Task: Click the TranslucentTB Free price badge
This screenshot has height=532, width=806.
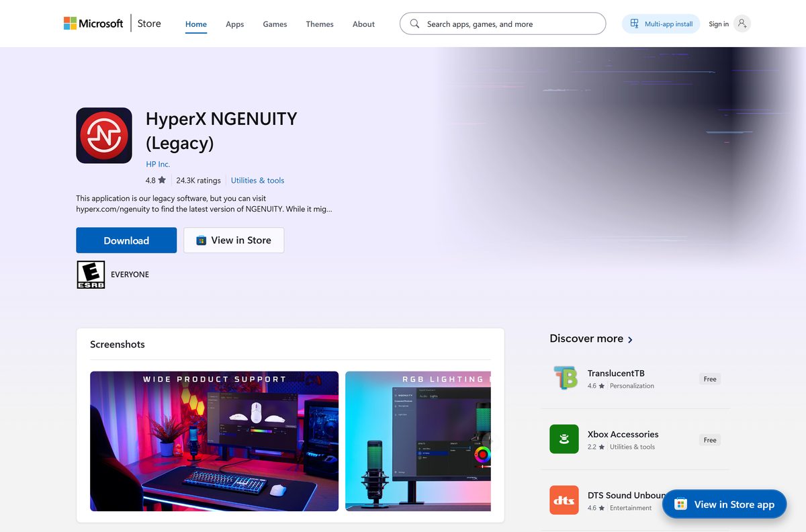Action: coord(710,379)
